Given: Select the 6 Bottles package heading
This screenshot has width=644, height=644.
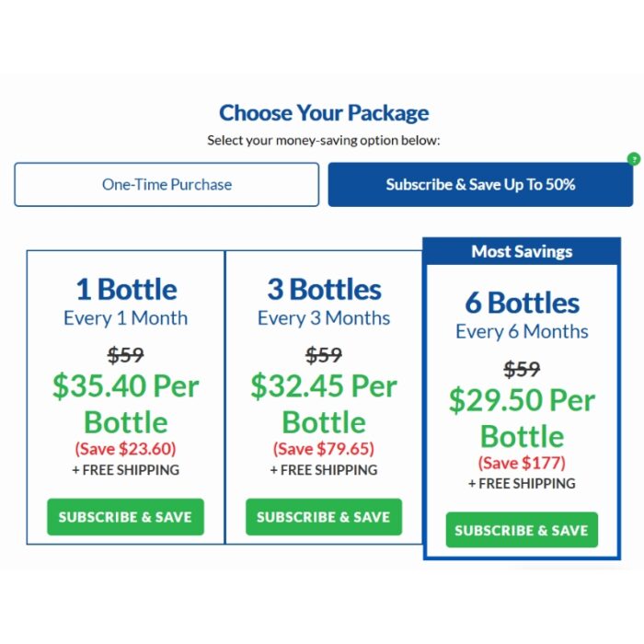Looking at the screenshot, I should point(522,303).
